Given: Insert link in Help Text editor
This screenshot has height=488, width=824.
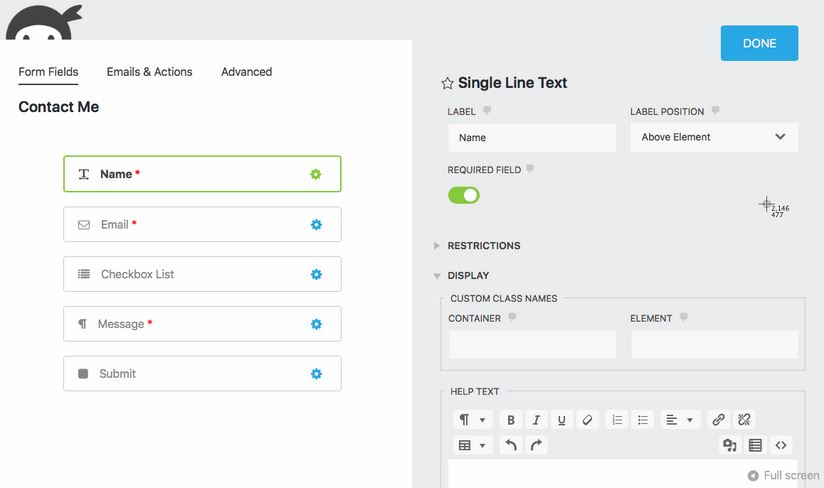Looking at the screenshot, I should pyautogui.click(x=718, y=419).
